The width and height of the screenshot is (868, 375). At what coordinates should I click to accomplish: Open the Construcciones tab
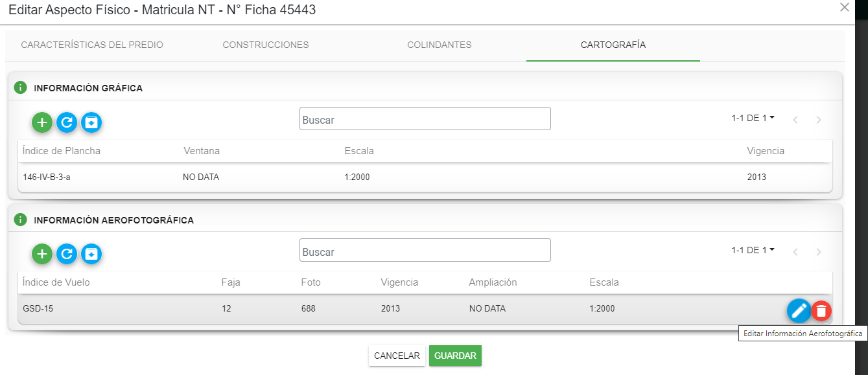(266, 45)
